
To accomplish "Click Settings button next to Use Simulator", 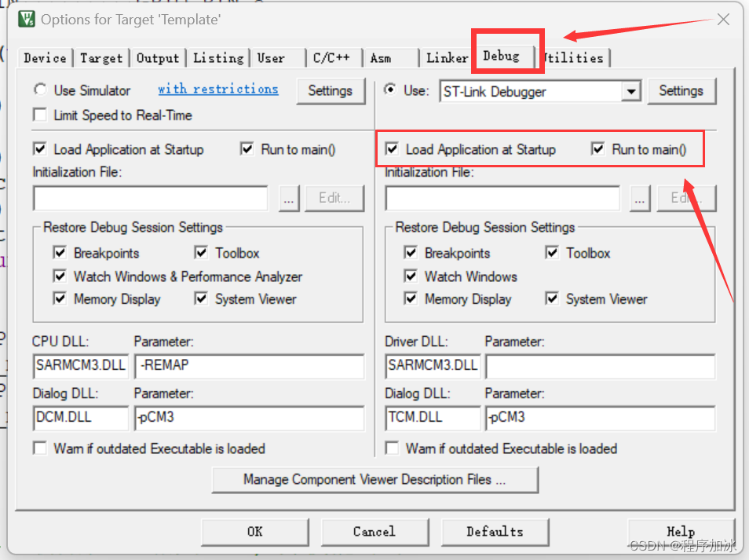I will click(x=330, y=91).
